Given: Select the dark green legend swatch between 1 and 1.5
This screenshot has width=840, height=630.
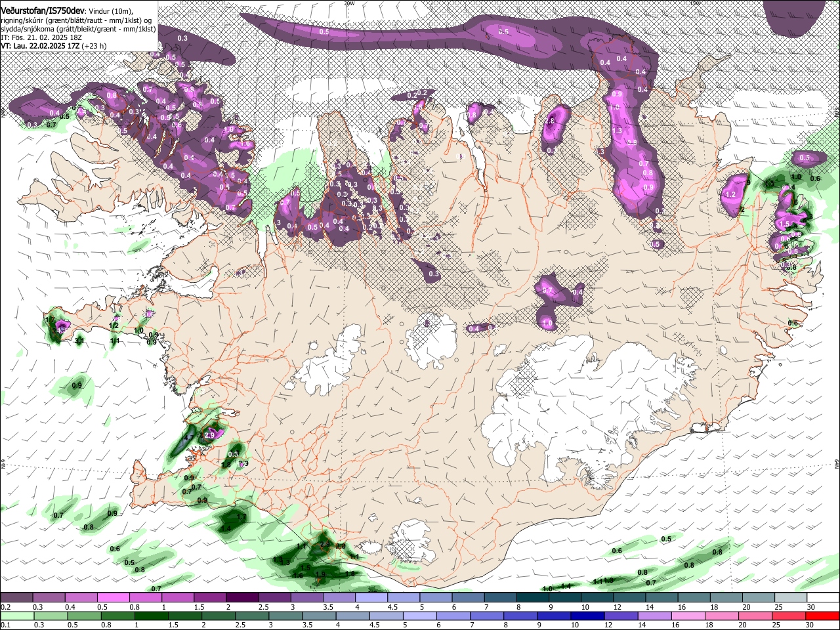Looking at the screenshot, I should tap(152, 616).
